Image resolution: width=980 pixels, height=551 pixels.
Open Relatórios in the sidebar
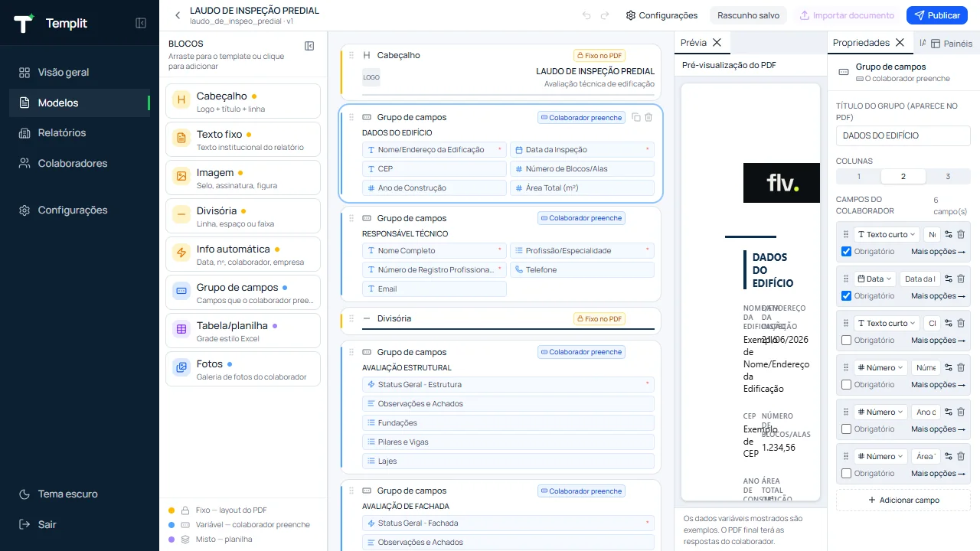point(80,133)
